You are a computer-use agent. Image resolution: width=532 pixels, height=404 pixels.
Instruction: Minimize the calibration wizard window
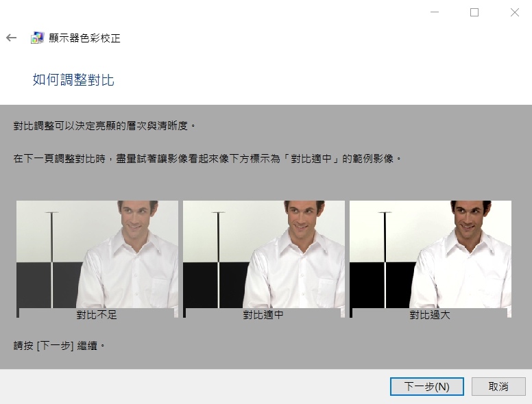(x=435, y=12)
